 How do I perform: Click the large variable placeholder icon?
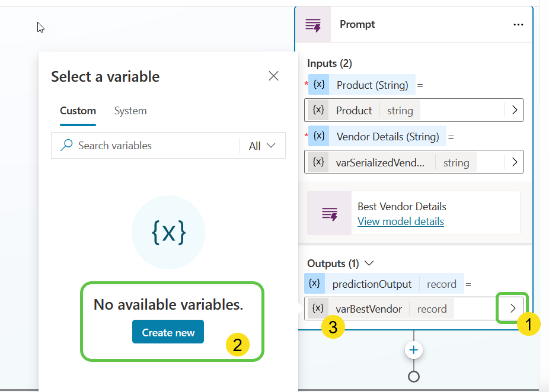[168, 233]
